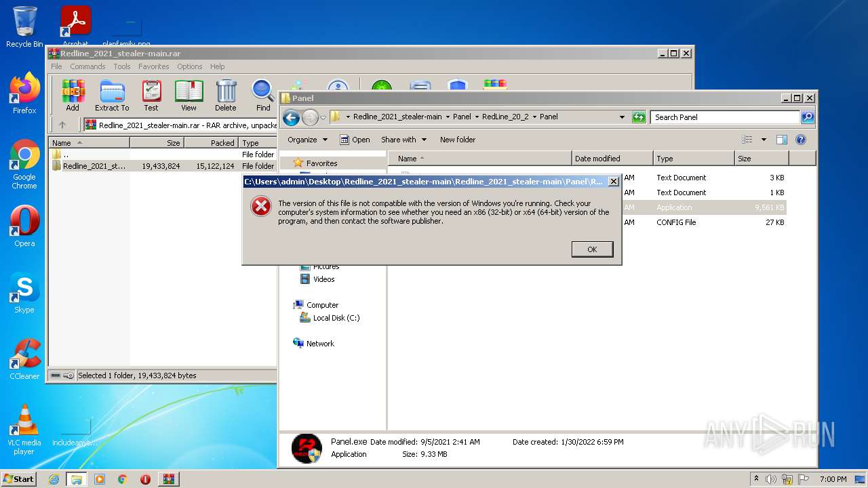
Task: Click the Search Panel input field
Action: tap(726, 117)
